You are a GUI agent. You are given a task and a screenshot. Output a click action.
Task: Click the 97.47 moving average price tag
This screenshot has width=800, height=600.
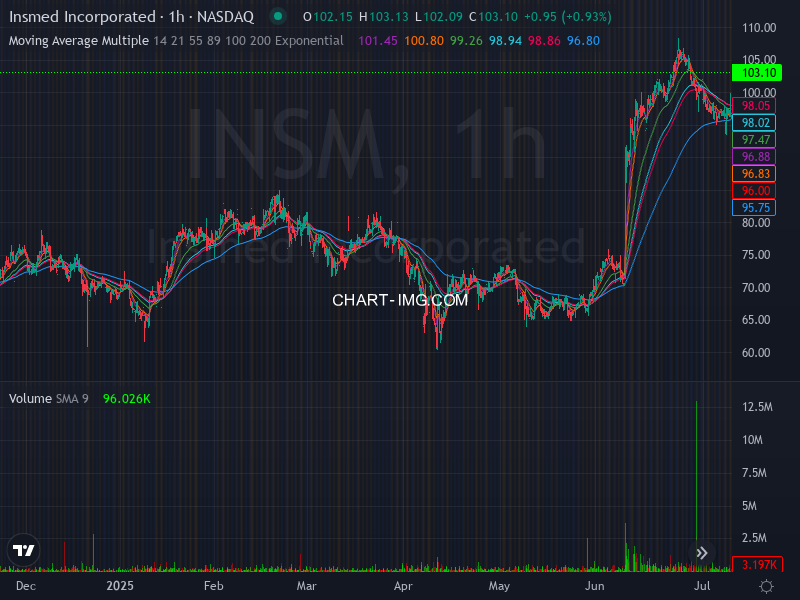click(754, 140)
